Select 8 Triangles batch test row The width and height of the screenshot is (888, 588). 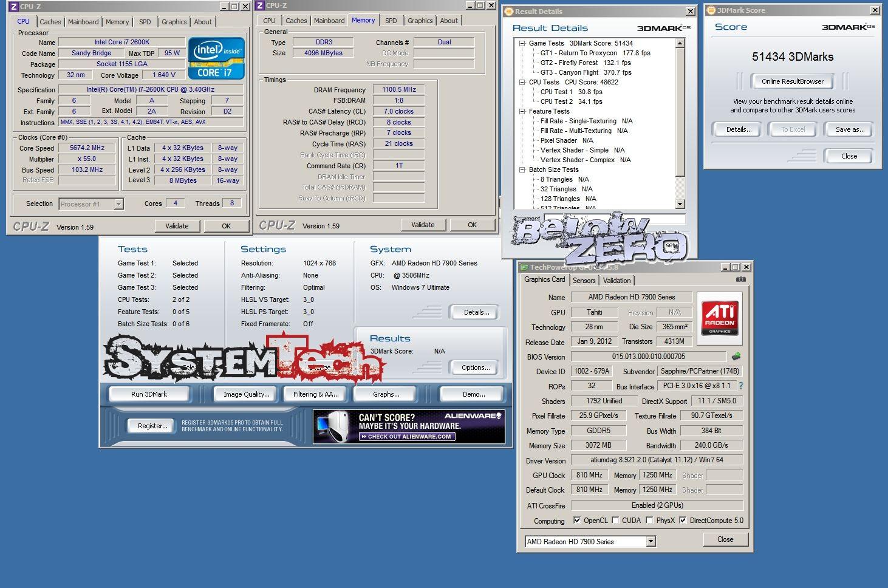564,179
